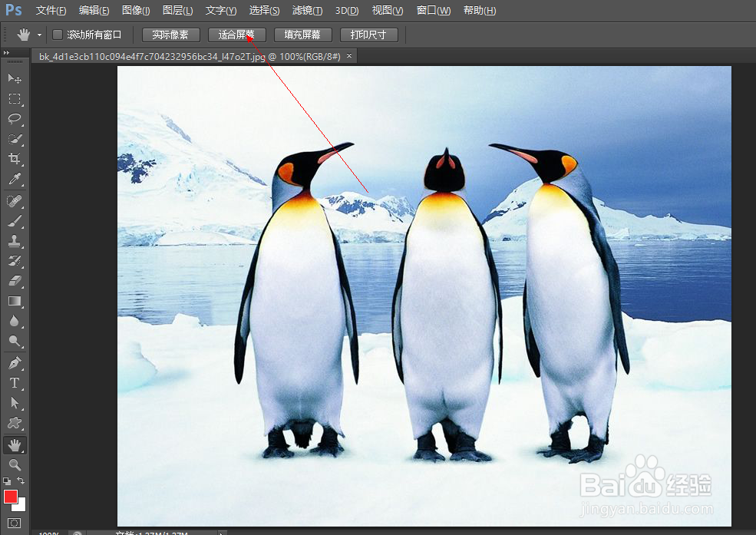Open the 窗口(W) menu
Viewport: 756px width, 535px height.
[x=434, y=10]
